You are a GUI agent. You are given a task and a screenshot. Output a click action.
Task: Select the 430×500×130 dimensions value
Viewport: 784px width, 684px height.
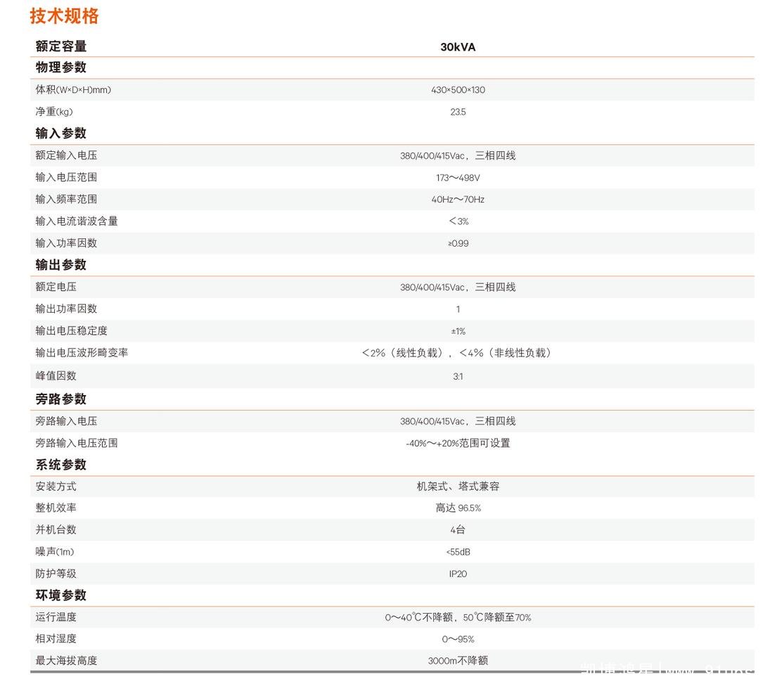(x=458, y=90)
